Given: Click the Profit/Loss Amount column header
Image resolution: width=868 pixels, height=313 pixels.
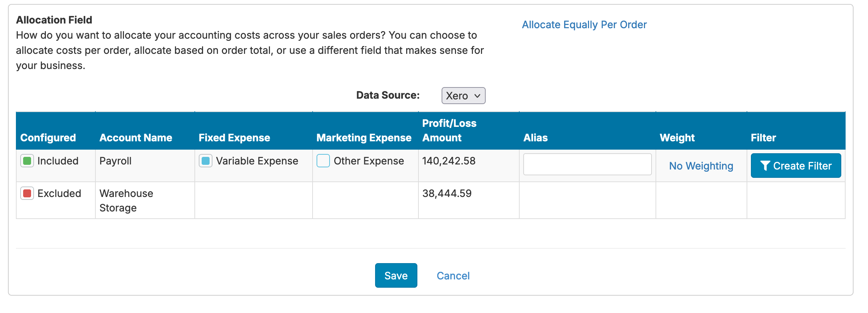Looking at the screenshot, I should click(x=449, y=130).
